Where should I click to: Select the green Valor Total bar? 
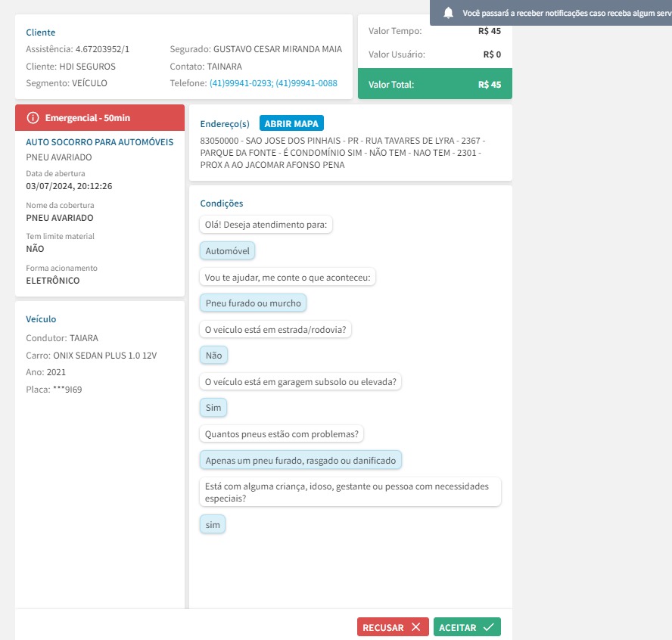pyautogui.click(x=434, y=84)
